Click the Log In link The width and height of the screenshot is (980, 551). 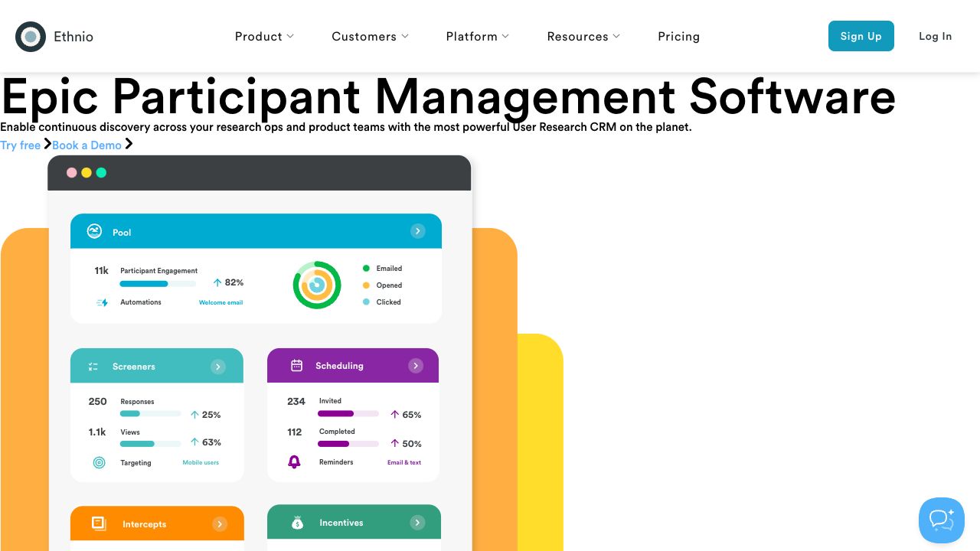tap(935, 36)
